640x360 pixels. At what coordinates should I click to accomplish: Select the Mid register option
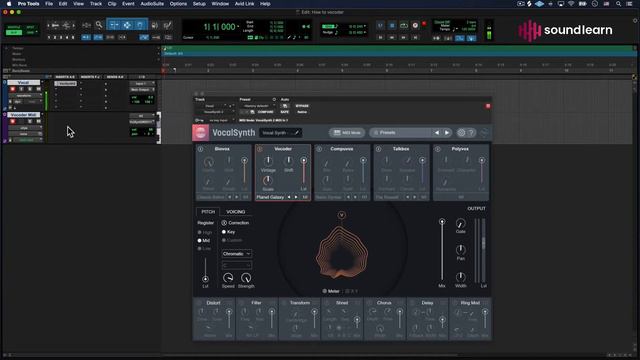point(204,240)
